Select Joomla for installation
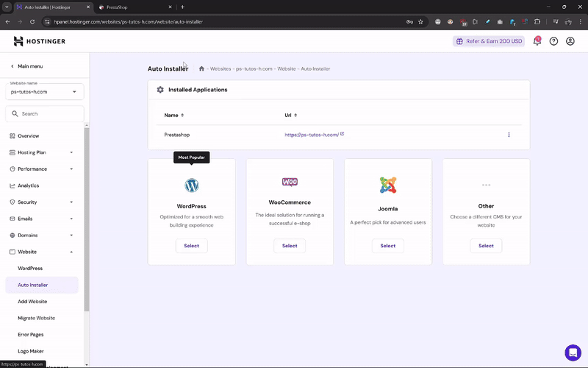 [x=388, y=246]
